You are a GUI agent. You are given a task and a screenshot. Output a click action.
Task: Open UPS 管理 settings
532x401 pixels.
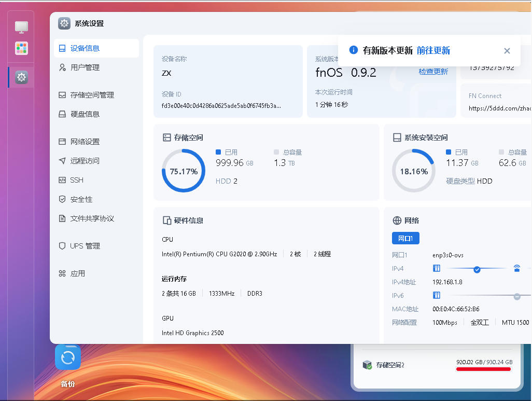pyautogui.click(x=96, y=246)
